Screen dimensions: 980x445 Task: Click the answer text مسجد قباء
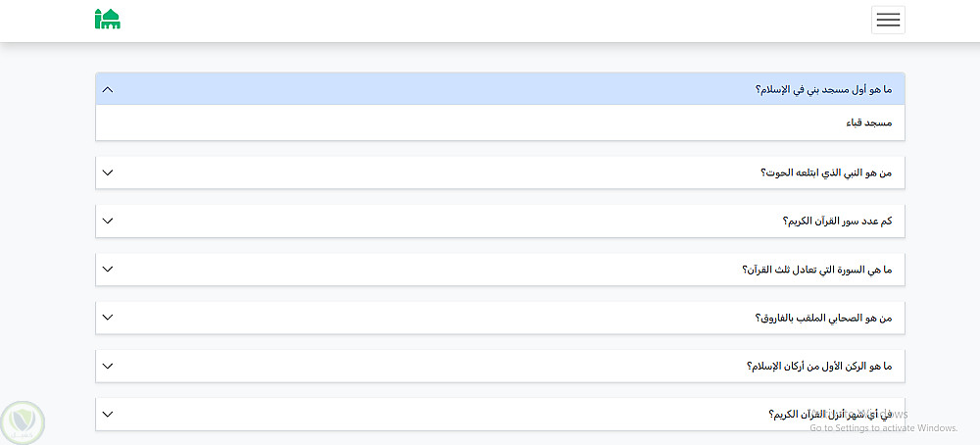[869, 123]
